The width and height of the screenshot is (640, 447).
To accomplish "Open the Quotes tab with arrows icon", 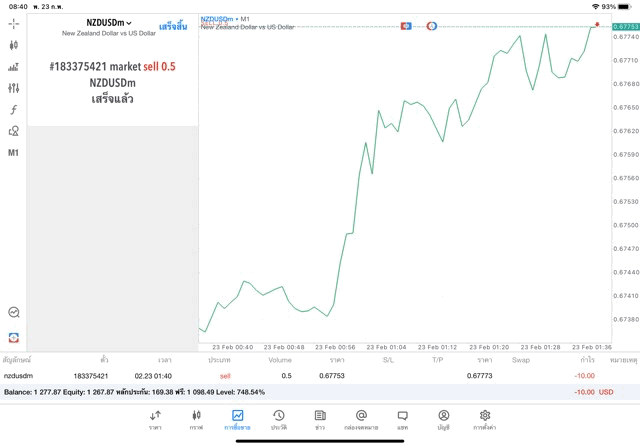I will coord(155,420).
